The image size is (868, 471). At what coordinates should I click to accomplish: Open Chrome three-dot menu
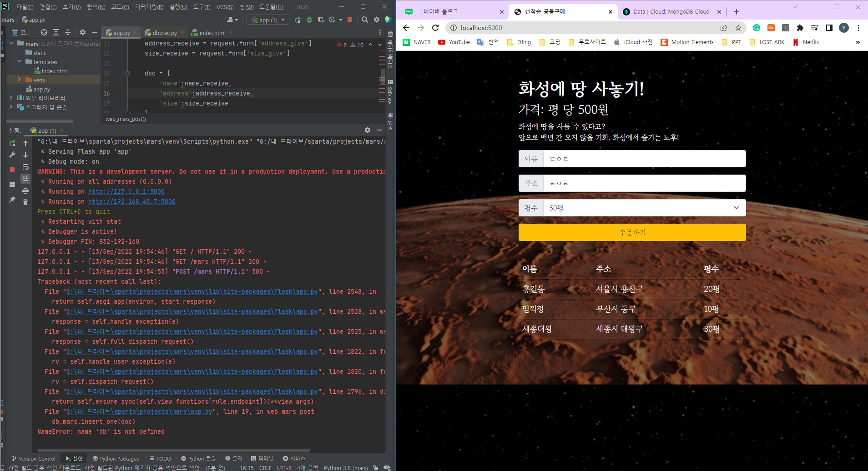tap(858, 28)
